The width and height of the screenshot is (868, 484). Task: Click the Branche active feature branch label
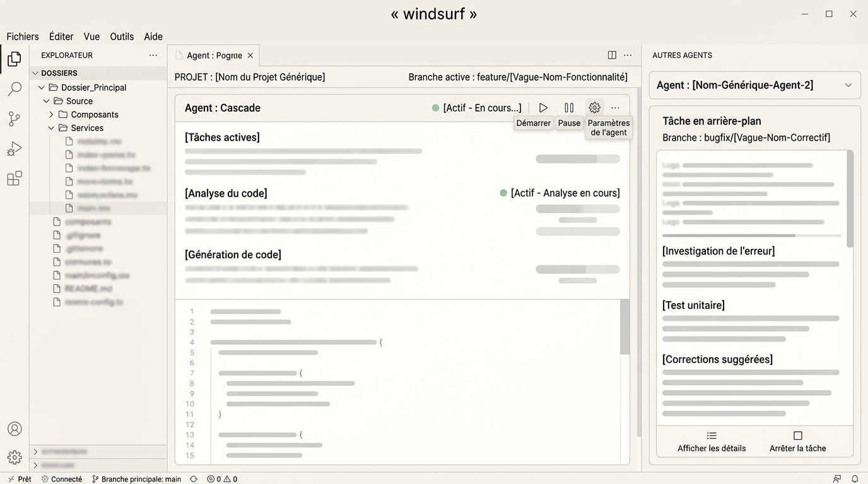518,77
